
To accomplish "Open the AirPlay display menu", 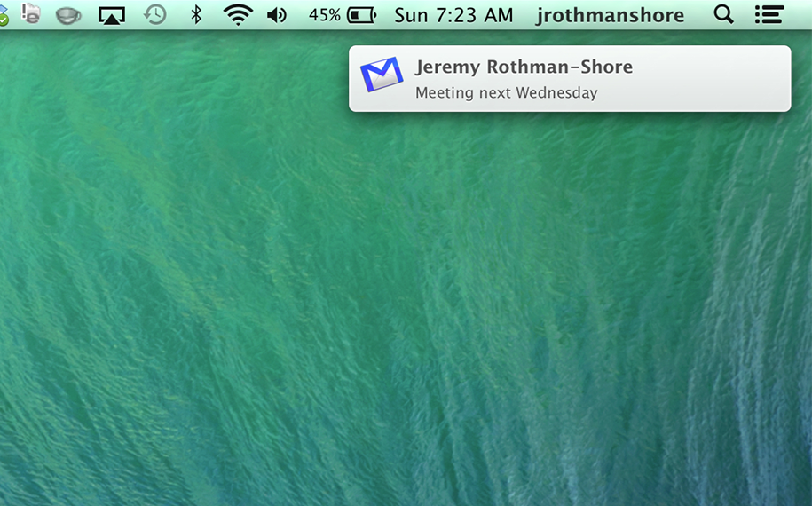I will (x=111, y=15).
